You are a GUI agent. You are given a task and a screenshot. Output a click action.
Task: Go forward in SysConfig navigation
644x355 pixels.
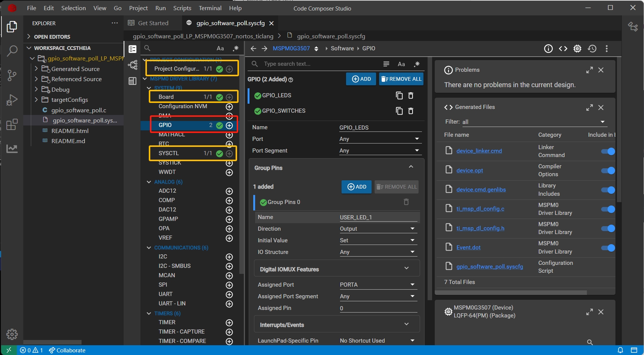coord(265,48)
